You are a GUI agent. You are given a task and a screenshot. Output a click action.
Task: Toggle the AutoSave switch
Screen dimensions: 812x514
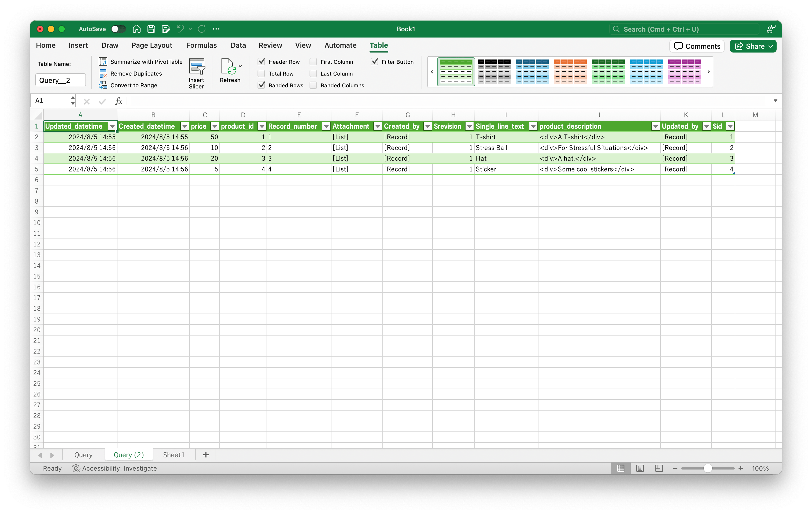coord(118,29)
